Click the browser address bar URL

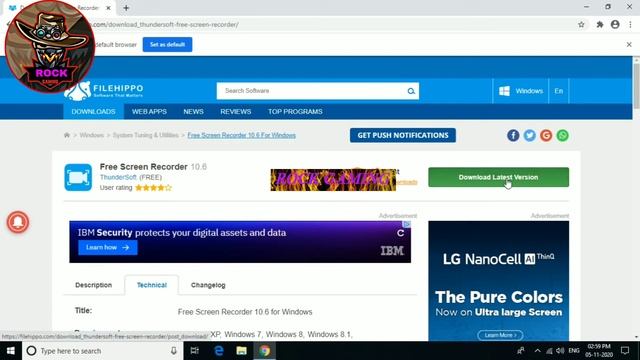[165, 24]
